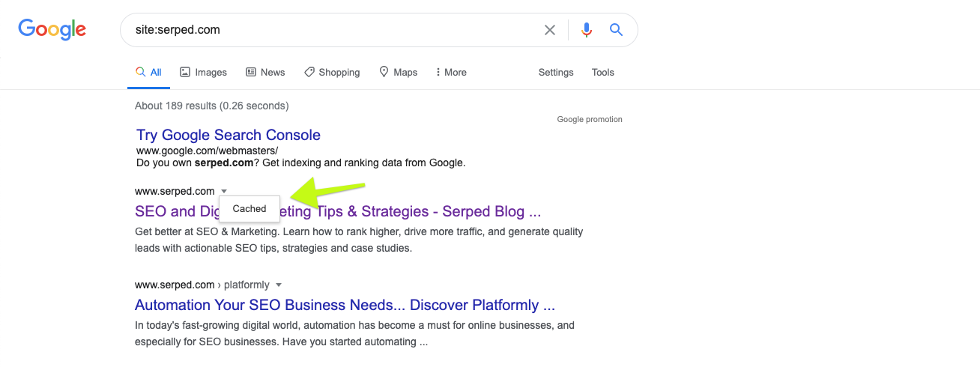
Task: Choose Cached from the popup menu
Action: (x=249, y=209)
